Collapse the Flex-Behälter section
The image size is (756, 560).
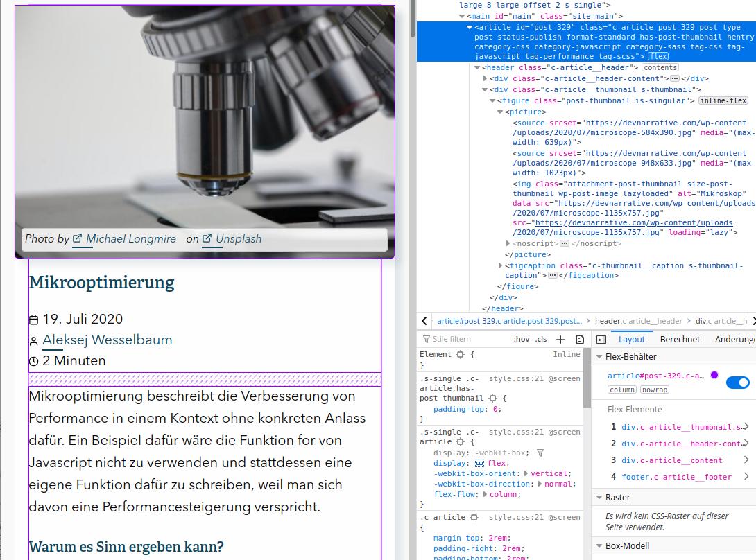(x=599, y=357)
